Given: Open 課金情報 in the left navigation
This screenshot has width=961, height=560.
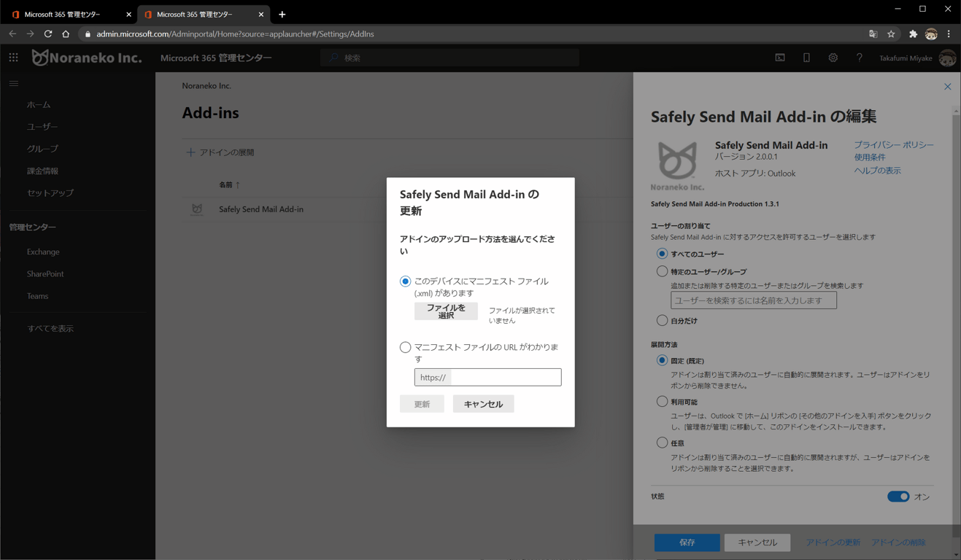Looking at the screenshot, I should (x=42, y=171).
